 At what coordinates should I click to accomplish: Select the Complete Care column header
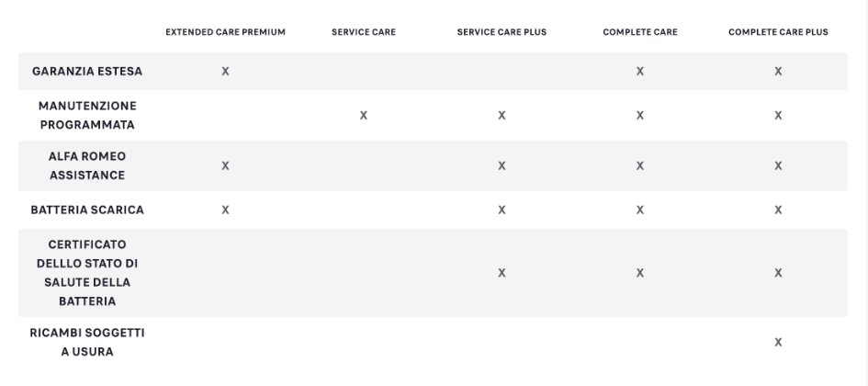[640, 32]
